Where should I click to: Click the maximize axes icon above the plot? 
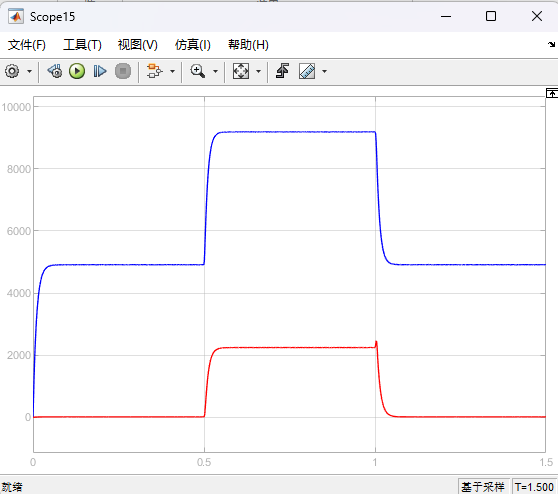coord(552,93)
